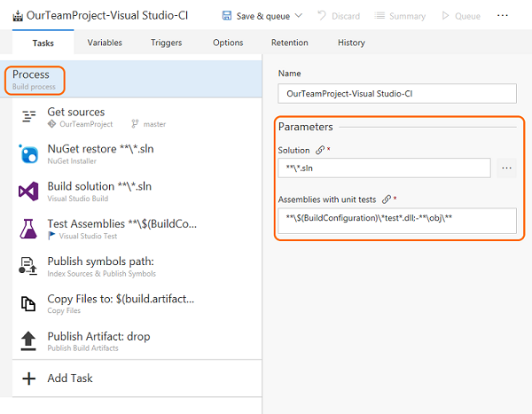Click the Publish Artifact upload icon
The width and height of the screenshot is (532, 414).
28,341
